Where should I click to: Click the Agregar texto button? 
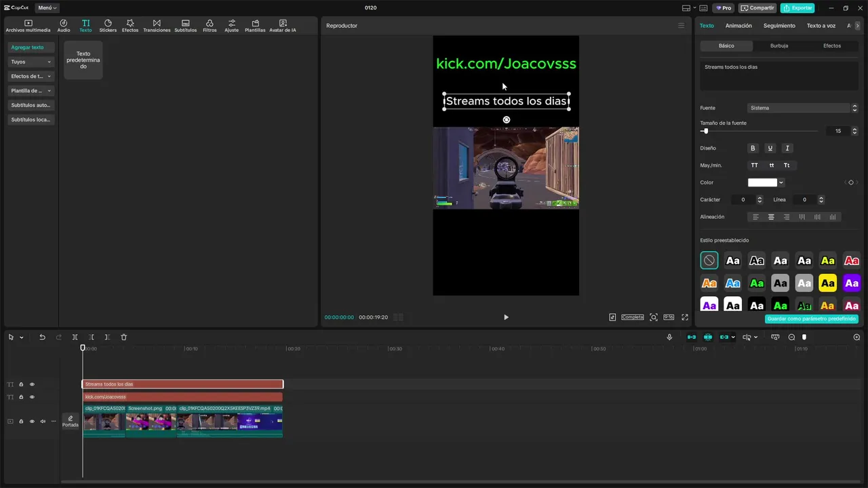31,47
